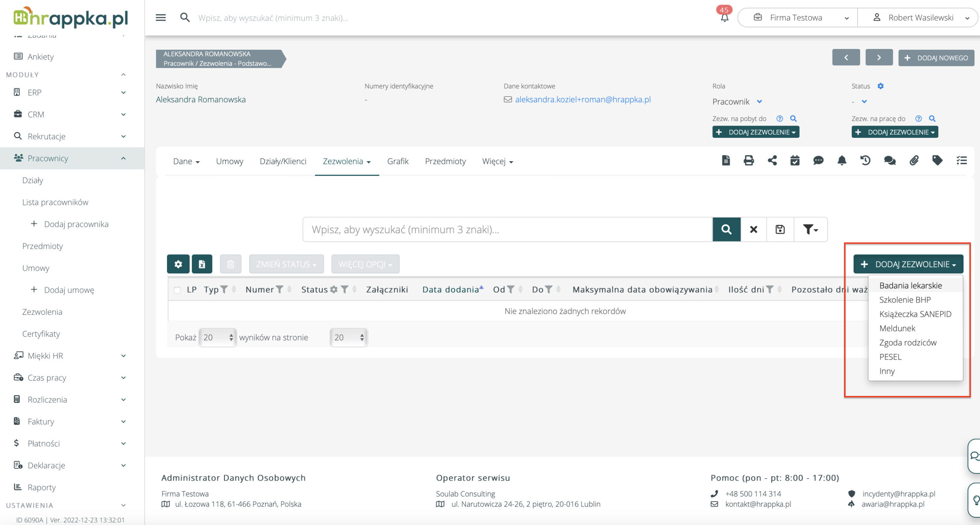
Task: Click the Excel export button above table
Action: pyautogui.click(x=202, y=264)
